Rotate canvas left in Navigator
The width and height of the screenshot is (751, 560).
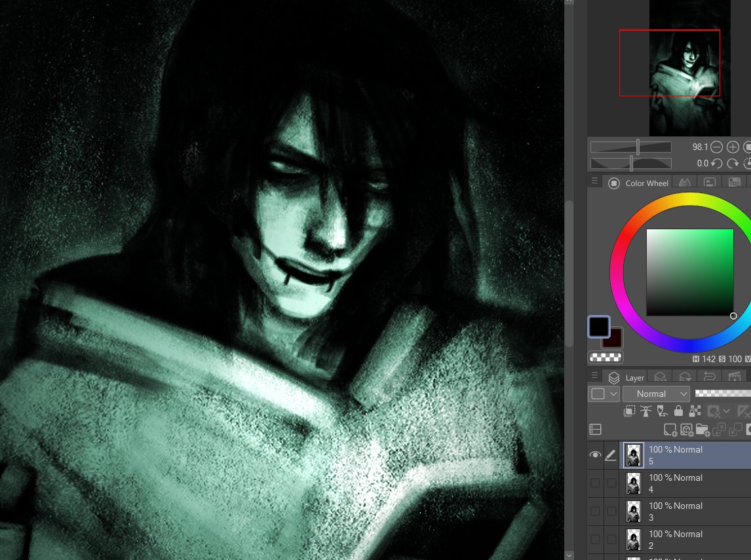tap(716, 164)
